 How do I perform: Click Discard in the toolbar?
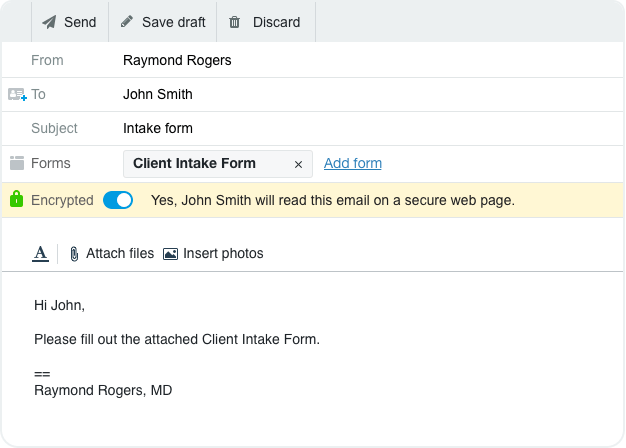click(276, 22)
